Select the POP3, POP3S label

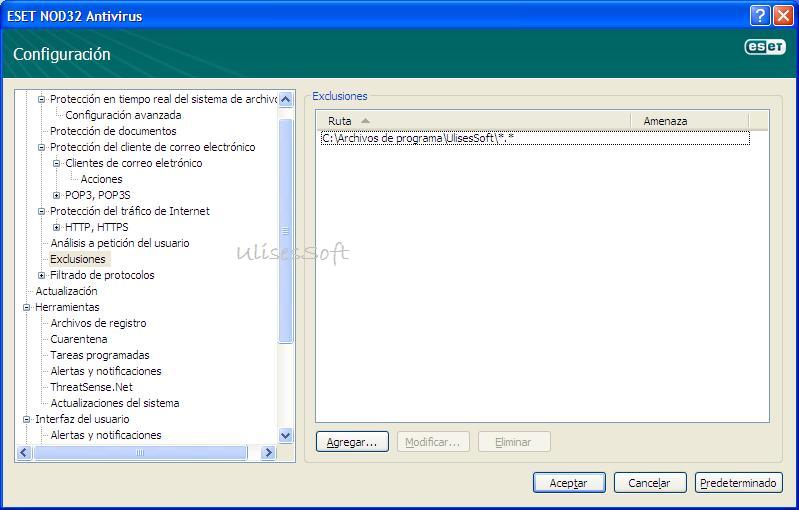[x=97, y=195]
